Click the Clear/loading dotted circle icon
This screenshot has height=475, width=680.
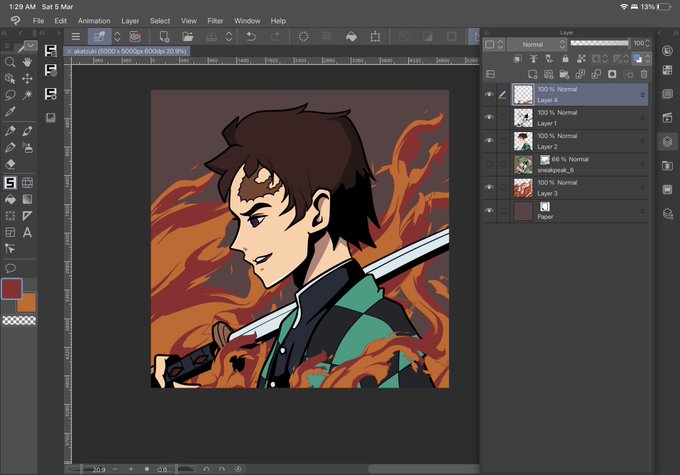(x=303, y=37)
